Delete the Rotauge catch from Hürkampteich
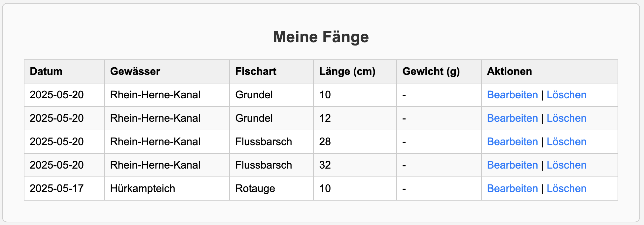The height and width of the screenshot is (225, 644). [566, 188]
